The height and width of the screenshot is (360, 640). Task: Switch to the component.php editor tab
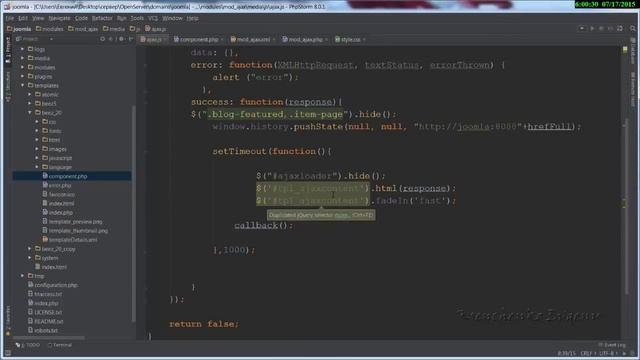(198, 40)
